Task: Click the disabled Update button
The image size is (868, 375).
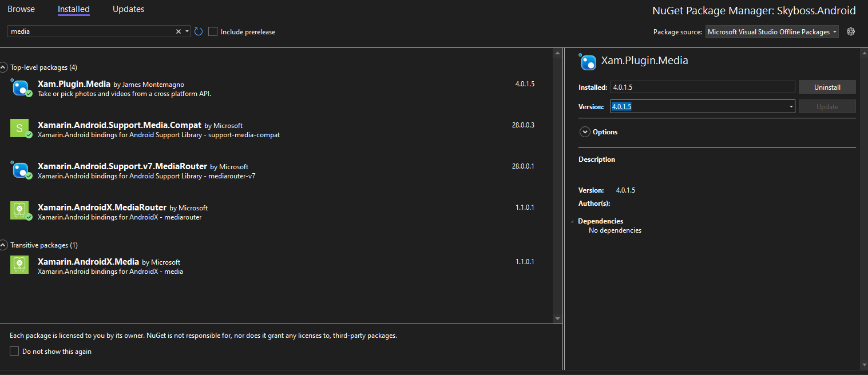Action: (x=827, y=106)
